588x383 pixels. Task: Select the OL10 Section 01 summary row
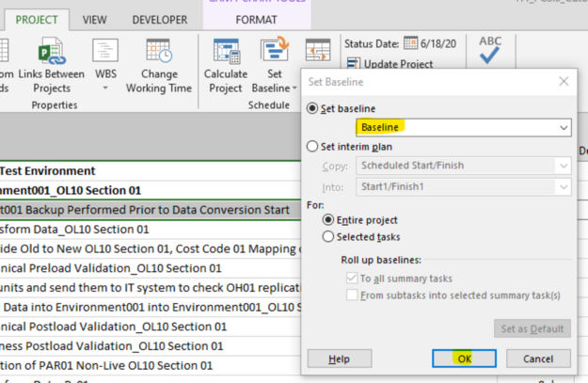[x=150, y=191]
